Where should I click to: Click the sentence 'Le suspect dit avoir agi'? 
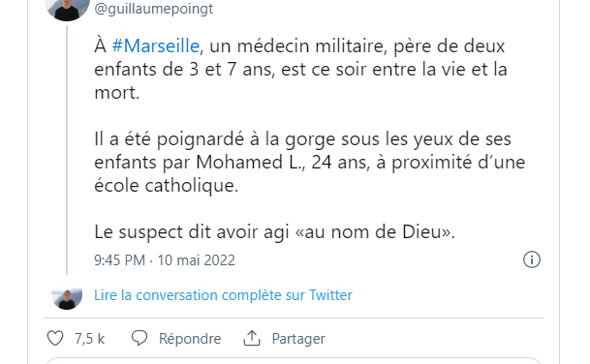click(192, 232)
